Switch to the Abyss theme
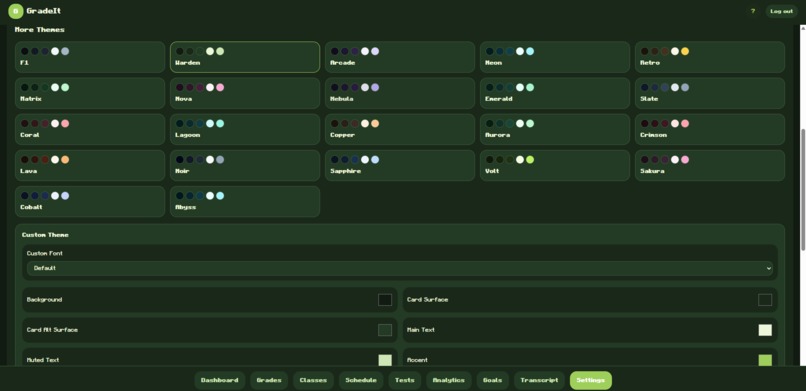Screen dimensions: 806x391 point(245,201)
